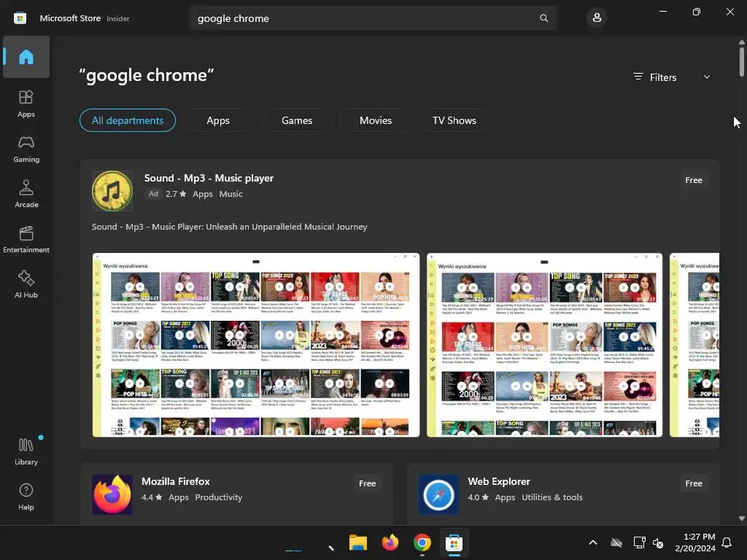The image size is (747, 560).
Task: Open the Library in the sidebar
Action: (26, 451)
